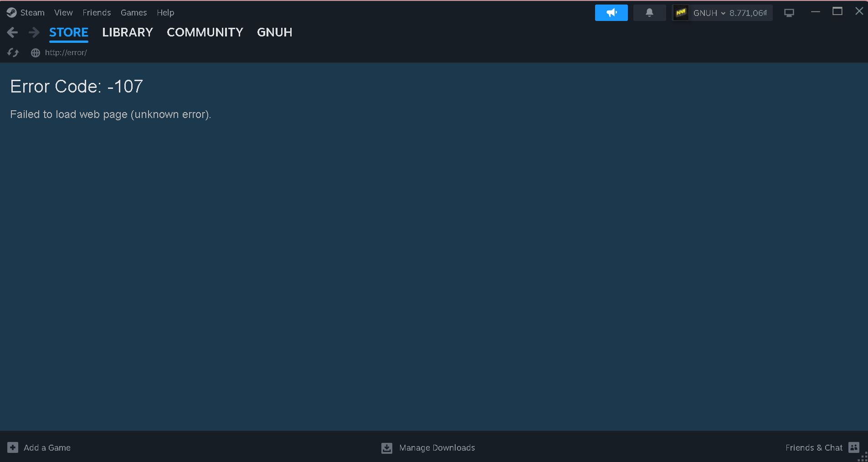Open notifications with the bell icon
868x462 pixels.
650,12
